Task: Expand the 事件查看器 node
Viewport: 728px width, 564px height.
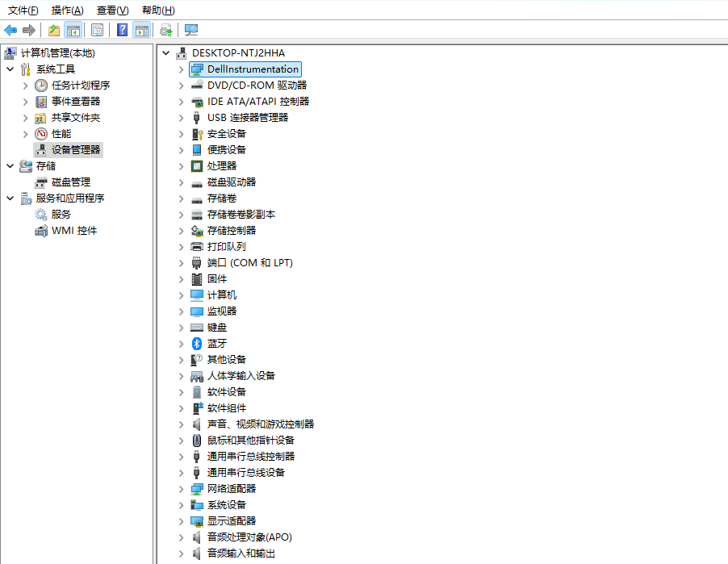Action: 26,101
